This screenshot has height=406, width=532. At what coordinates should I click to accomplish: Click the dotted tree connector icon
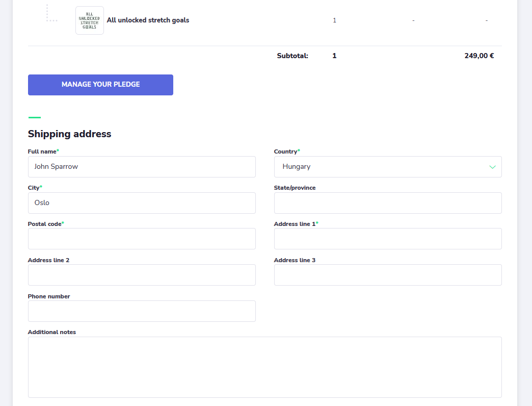click(51, 14)
